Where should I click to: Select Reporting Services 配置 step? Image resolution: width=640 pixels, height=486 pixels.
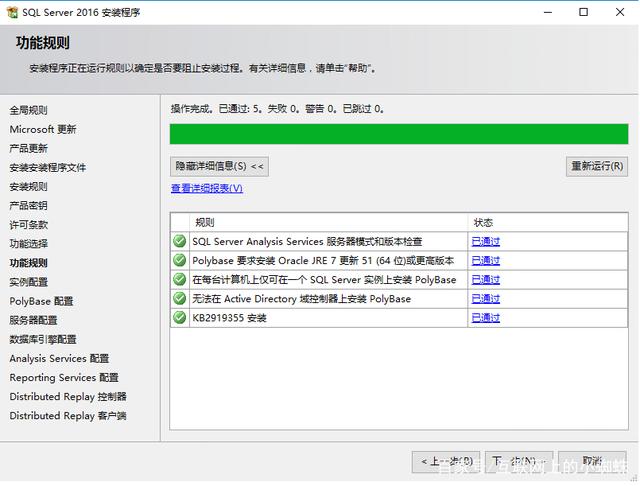(64, 377)
